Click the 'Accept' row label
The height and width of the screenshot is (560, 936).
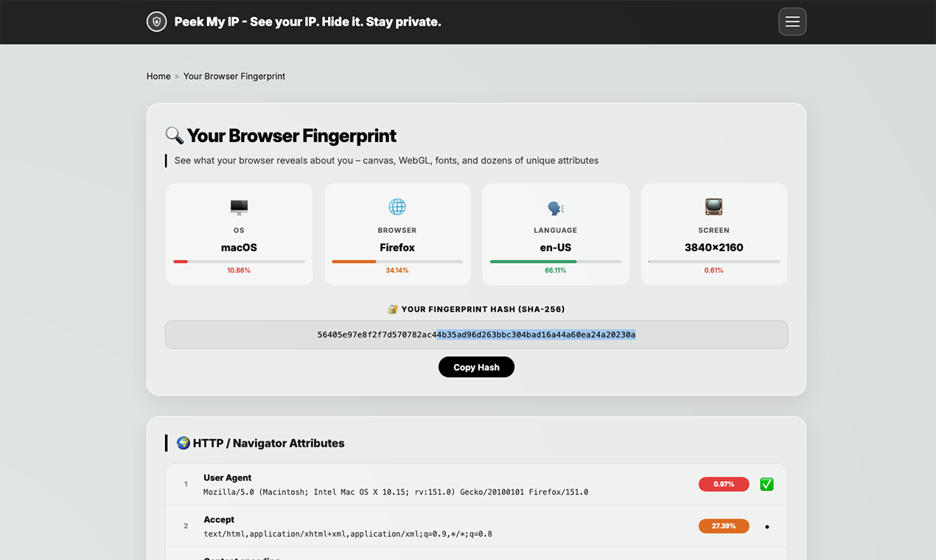click(x=219, y=520)
